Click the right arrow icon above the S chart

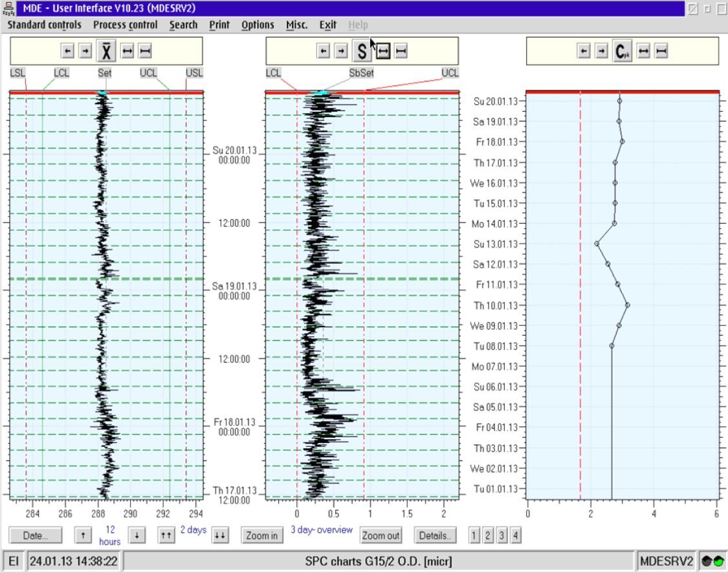341,50
